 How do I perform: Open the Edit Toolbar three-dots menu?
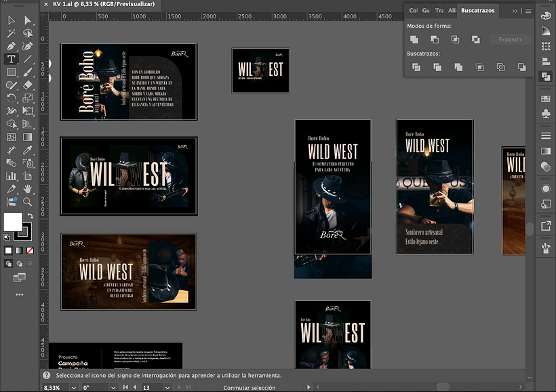pos(20,294)
